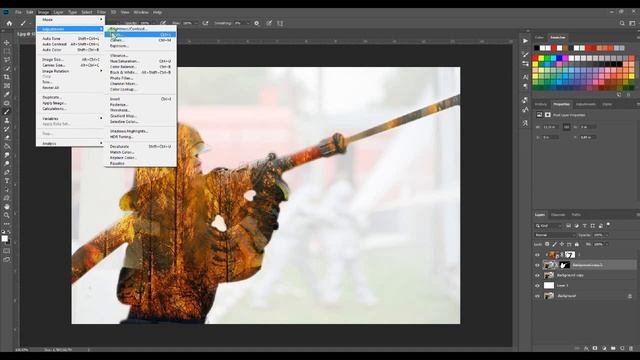This screenshot has height=360, width=640.
Task: Delete layer with the trash icon
Action: tap(631, 348)
